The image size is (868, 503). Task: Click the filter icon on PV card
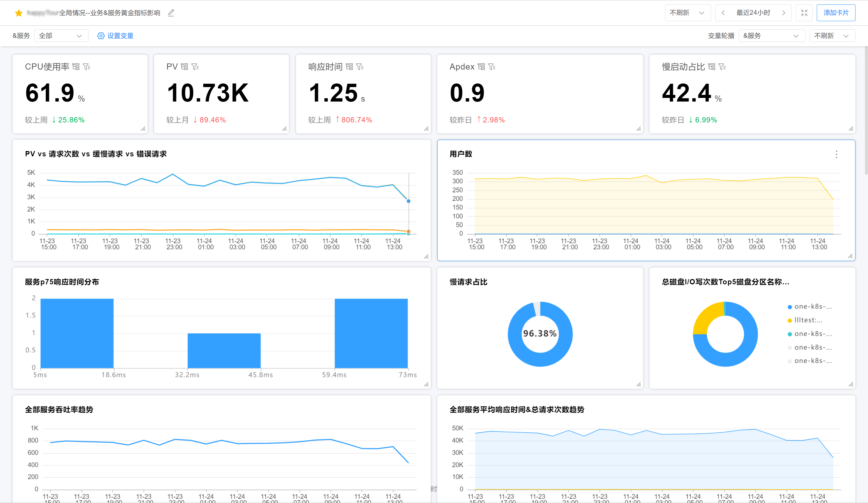coord(195,67)
